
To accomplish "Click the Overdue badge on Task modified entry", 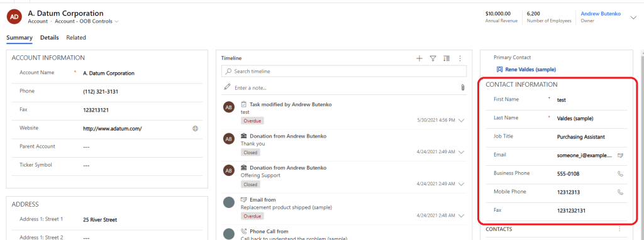I will click(x=252, y=121).
